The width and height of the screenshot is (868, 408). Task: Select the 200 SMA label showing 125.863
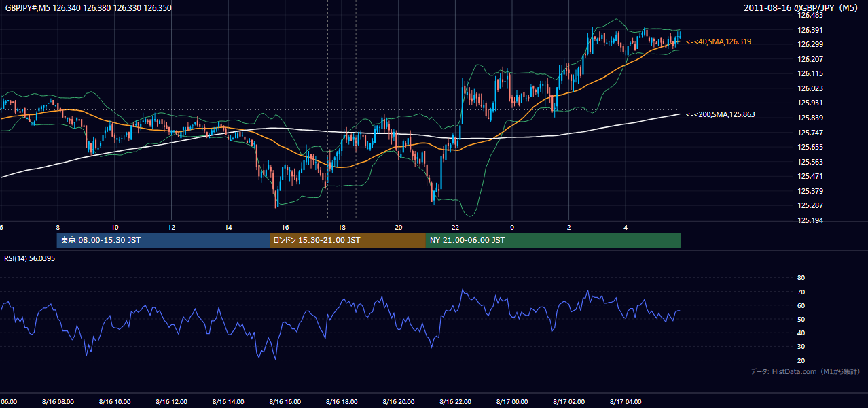(x=721, y=115)
